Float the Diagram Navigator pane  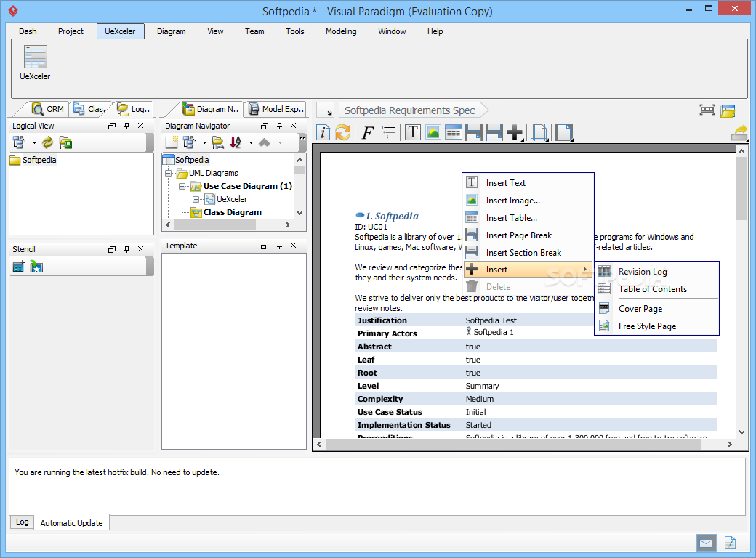pyautogui.click(x=264, y=126)
